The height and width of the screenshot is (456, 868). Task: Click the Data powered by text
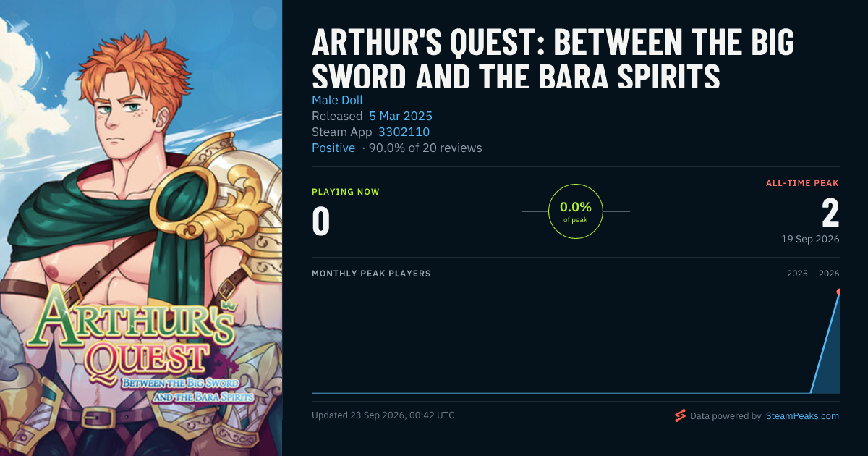pos(726,416)
